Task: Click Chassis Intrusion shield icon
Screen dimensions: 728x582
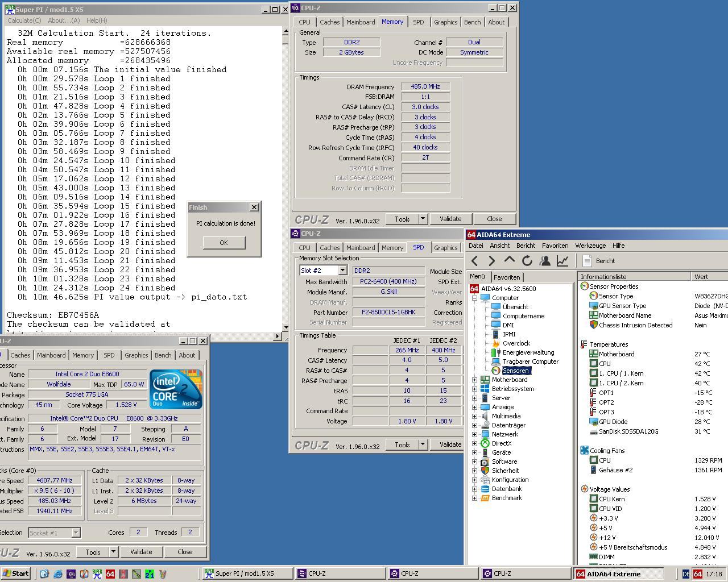Action: click(594, 325)
